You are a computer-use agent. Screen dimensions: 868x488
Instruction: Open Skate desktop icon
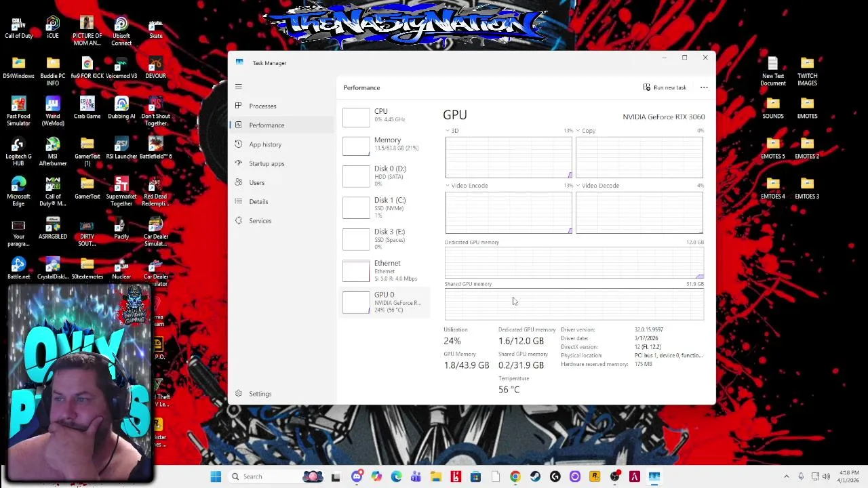click(x=155, y=28)
